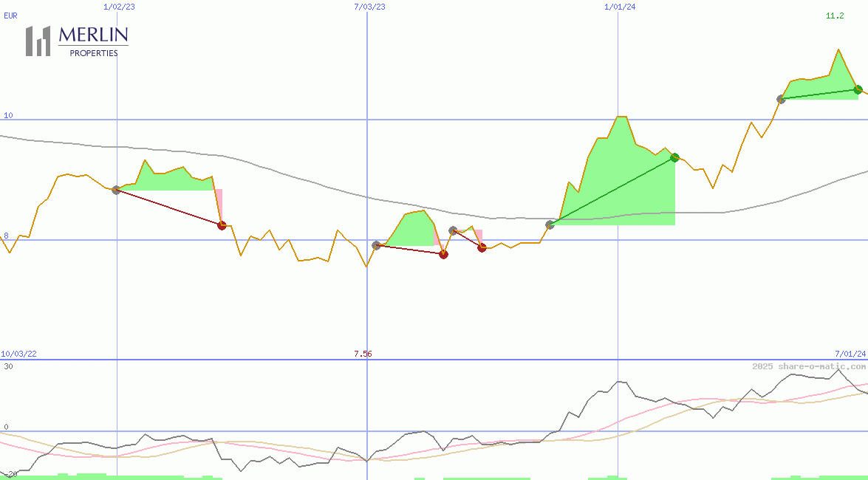Click the red 7.56 low price label
Image resolution: width=868 pixels, height=480 pixels.
pyautogui.click(x=363, y=354)
